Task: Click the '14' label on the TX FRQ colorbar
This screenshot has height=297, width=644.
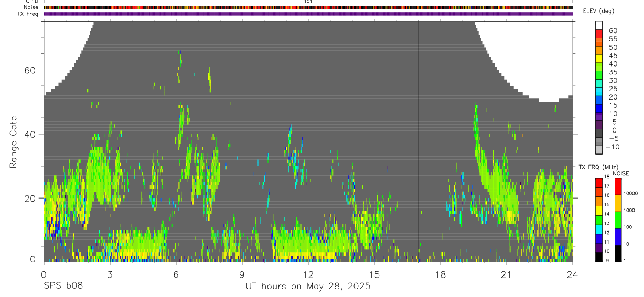Action: click(608, 214)
